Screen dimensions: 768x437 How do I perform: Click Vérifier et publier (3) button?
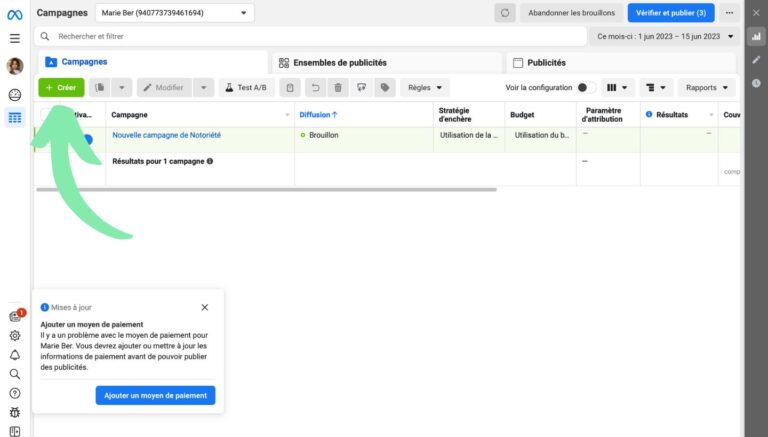pos(671,13)
